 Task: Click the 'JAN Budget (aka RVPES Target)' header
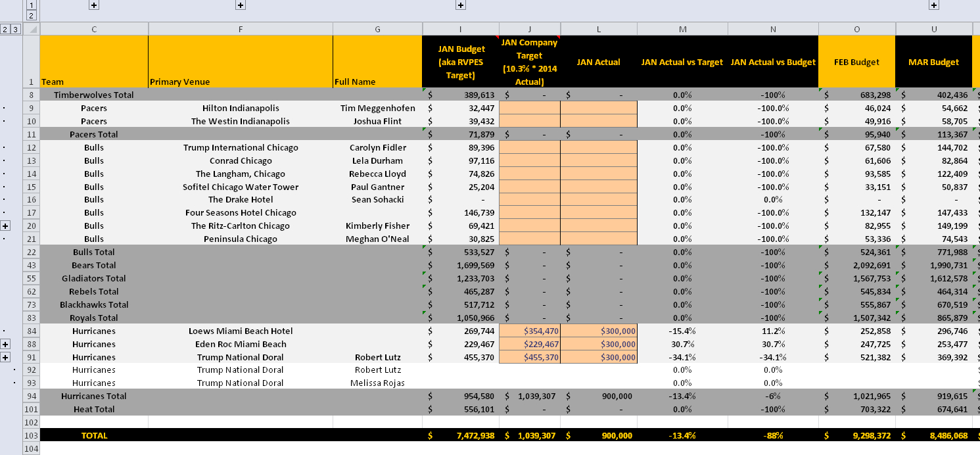460,62
